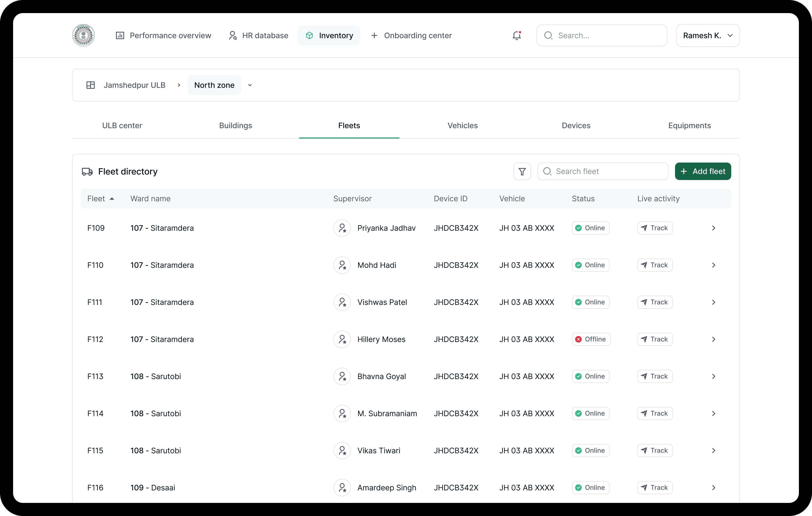Image resolution: width=812 pixels, height=516 pixels.
Task: Click Hillery Moses's supervisor avatar icon
Action: tap(342, 339)
